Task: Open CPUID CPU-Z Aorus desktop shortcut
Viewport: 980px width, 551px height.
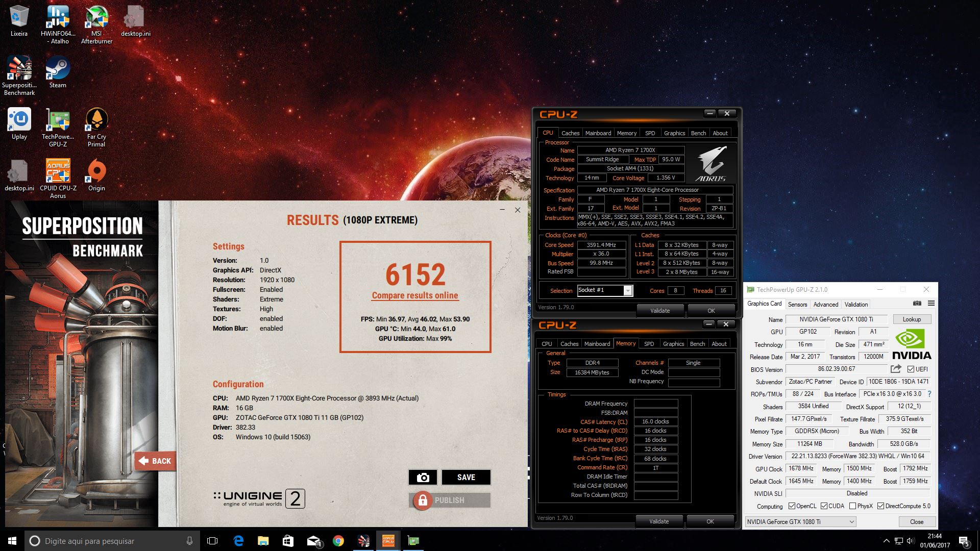Action: click(58, 179)
